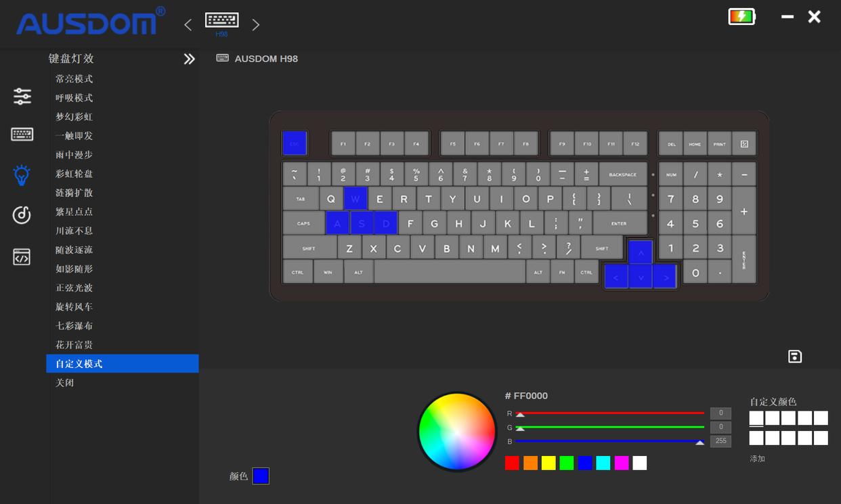The width and height of the screenshot is (841, 504).
Task: Collapse the 键盘灯效 panel with double chevron
Action: pyautogui.click(x=189, y=59)
